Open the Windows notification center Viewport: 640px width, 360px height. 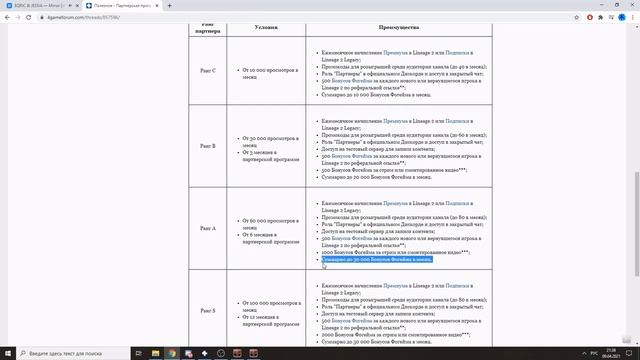pos(629,353)
